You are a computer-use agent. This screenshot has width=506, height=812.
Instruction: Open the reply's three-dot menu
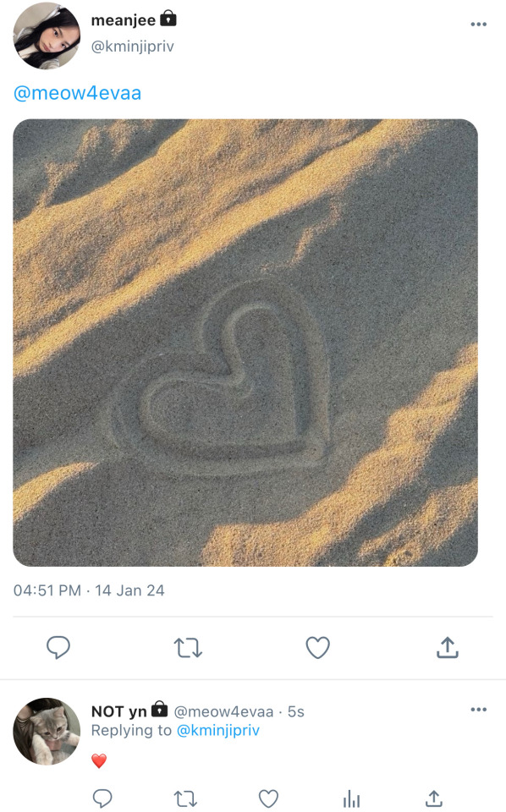tap(478, 710)
